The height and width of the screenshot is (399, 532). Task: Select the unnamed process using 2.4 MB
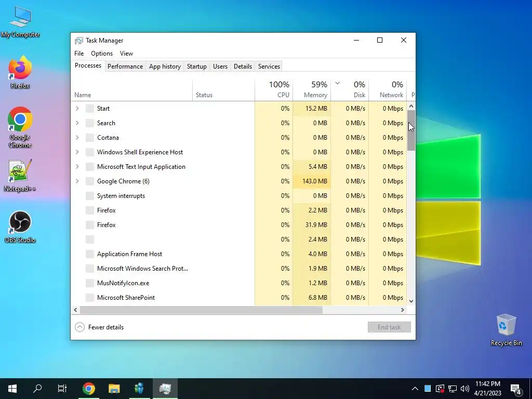point(239,240)
